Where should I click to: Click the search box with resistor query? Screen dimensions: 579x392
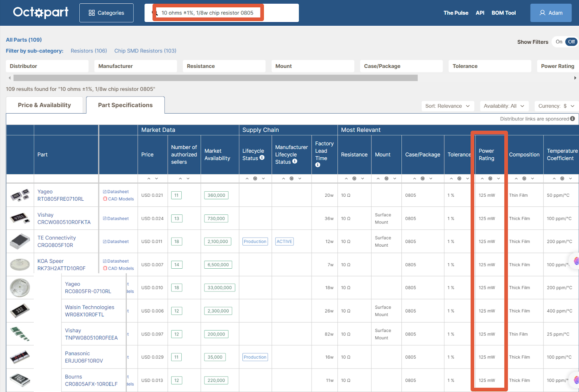pyautogui.click(x=221, y=13)
